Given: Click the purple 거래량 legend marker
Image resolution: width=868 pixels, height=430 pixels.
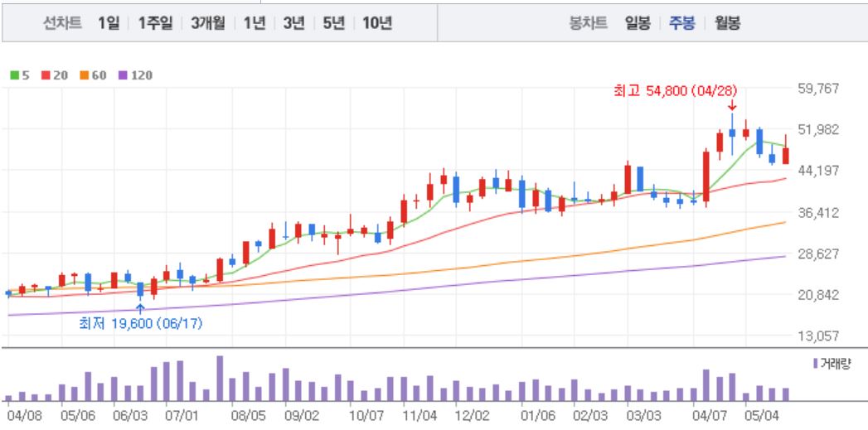Looking at the screenshot, I should click(x=816, y=364).
